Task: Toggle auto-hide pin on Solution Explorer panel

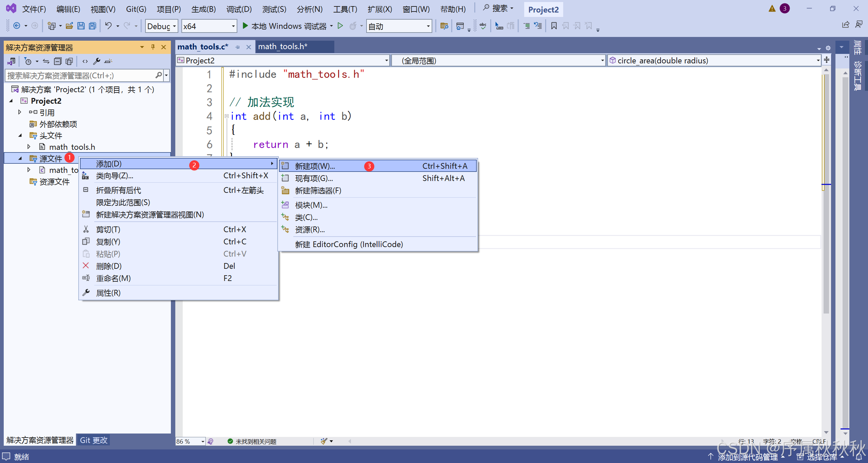Action: (153, 47)
